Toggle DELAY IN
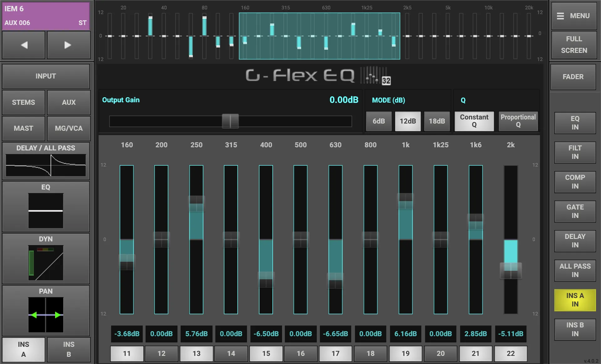Viewport: 601px width, 364px height. [x=575, y=241]
